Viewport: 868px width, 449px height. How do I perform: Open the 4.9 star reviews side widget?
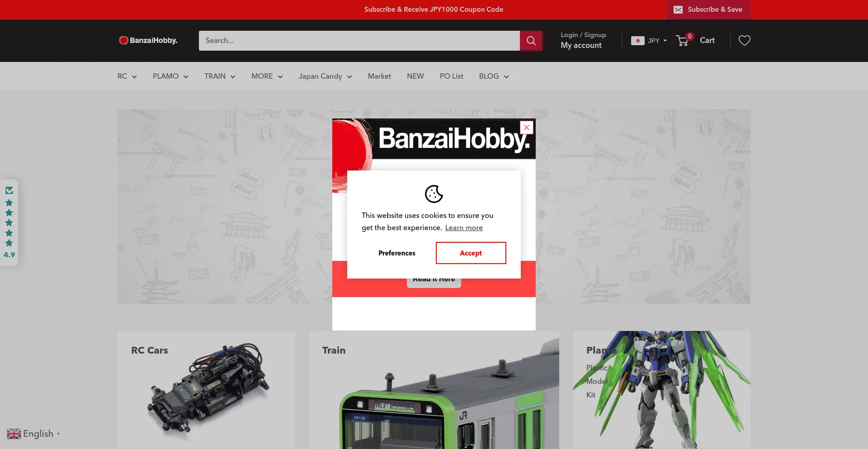click(x=9, y=222)
